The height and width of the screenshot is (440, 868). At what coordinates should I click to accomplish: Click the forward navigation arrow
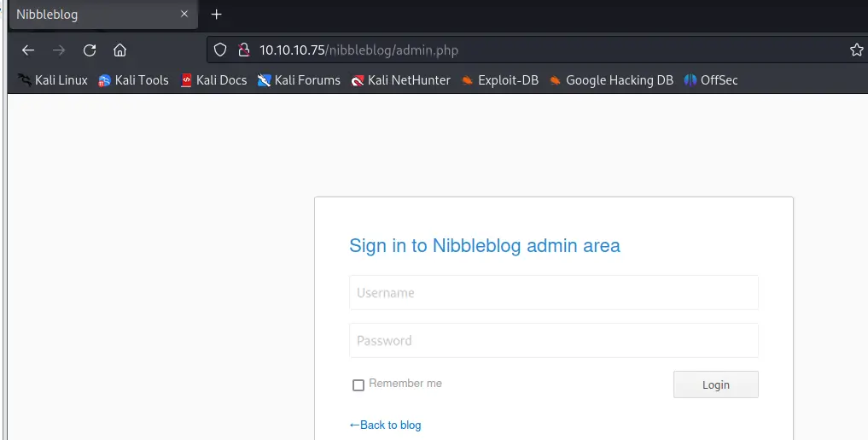click(59, 50)
